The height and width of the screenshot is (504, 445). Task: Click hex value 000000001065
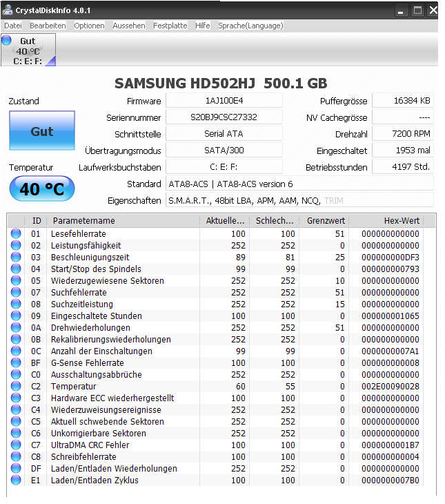(390, 316)
